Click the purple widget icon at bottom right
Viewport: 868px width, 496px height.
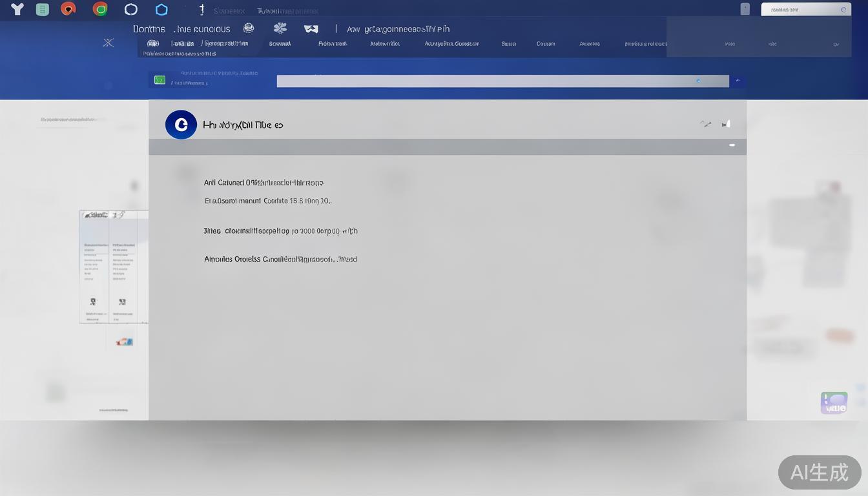click(x=834, y=403)
